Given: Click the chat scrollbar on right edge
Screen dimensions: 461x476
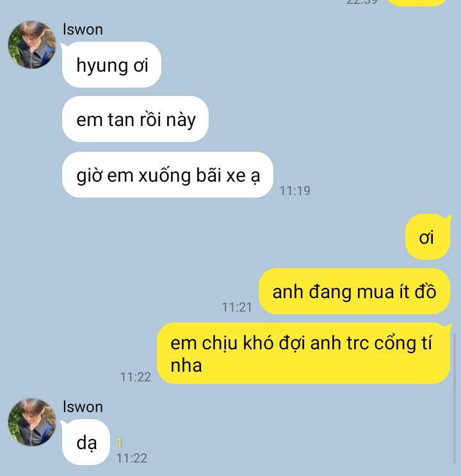Looking at the screenshot, I should [455, 399].
